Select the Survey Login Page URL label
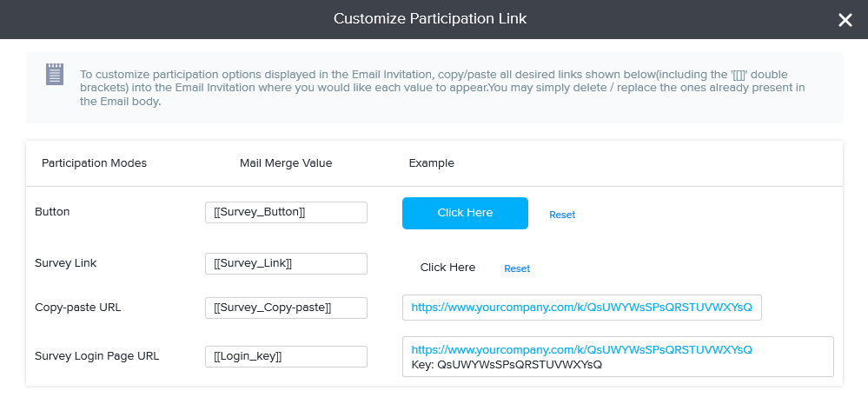 [x=96, y=355]
